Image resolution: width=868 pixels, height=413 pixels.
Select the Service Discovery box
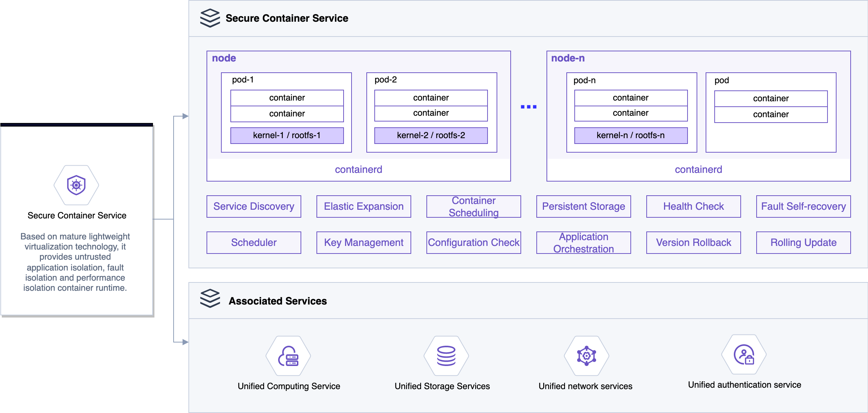[254, 206]
